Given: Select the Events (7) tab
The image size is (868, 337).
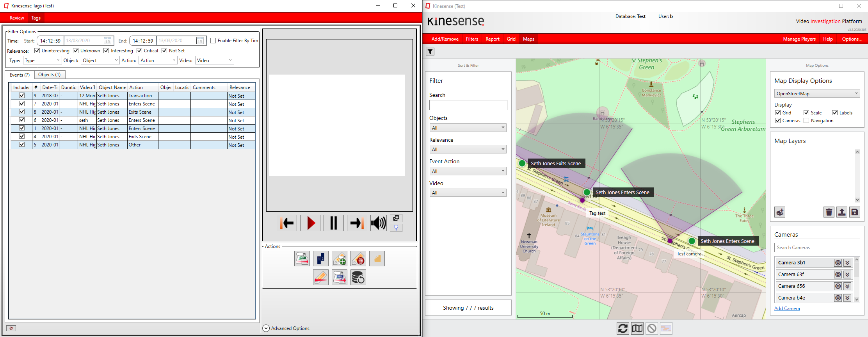Looking at the screenshot, I should (x=20, y=75).
